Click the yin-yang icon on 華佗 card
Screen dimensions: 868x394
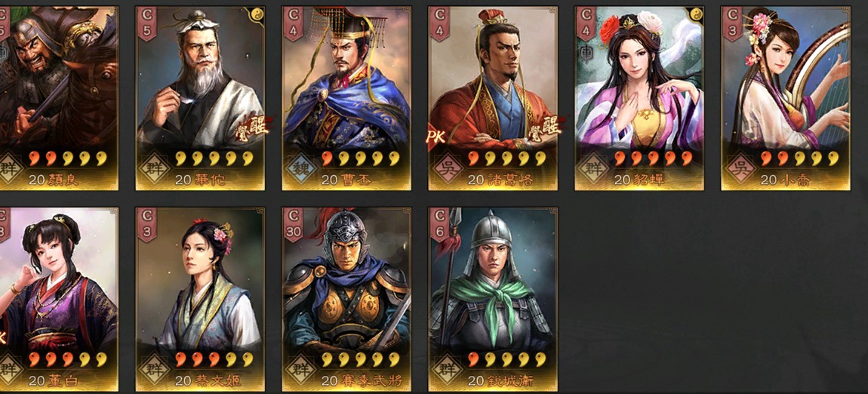click(257, 15)
